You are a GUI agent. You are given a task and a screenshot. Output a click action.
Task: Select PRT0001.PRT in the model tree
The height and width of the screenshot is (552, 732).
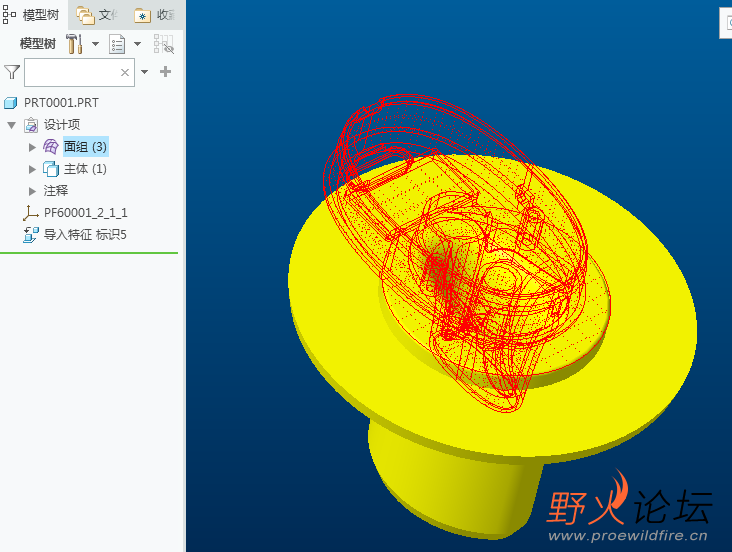pyautogui.click(x=61, y=103)
